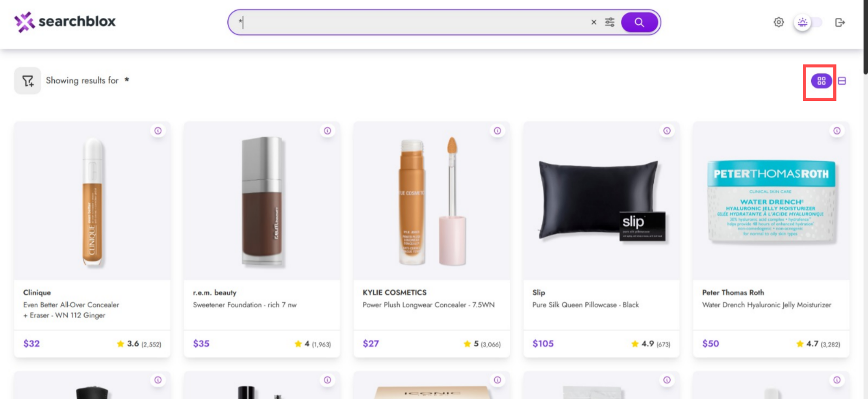Screen dimensions: 868x399
Task: Click the searchblox logo
Action: 65,22
